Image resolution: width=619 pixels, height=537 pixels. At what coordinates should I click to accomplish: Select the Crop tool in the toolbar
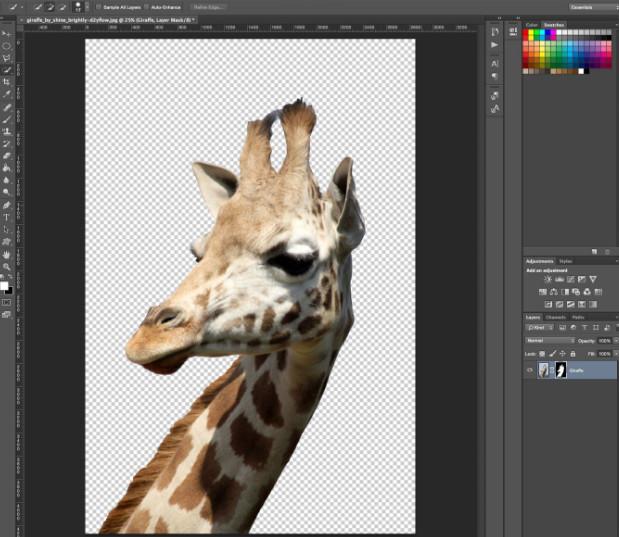(7, 82)
